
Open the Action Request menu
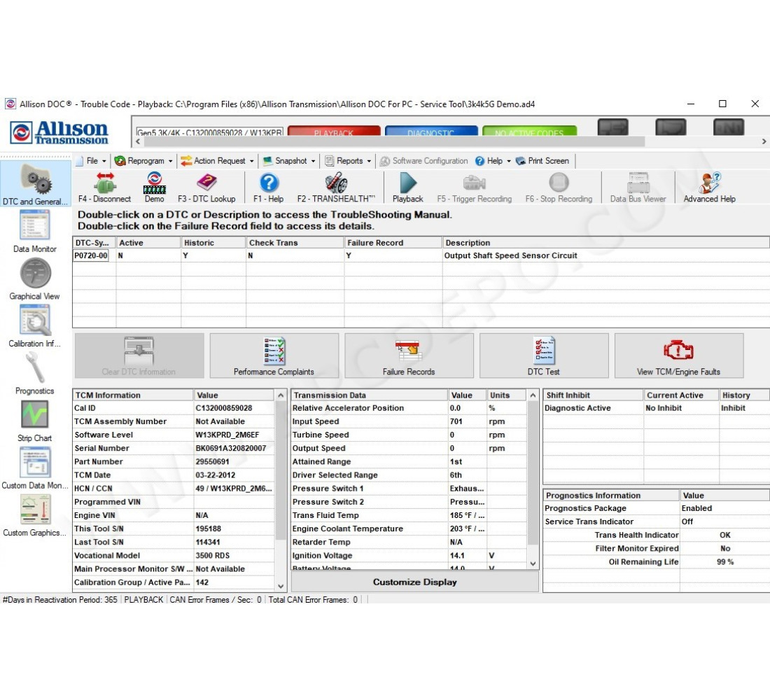click(x=217, y=160)
